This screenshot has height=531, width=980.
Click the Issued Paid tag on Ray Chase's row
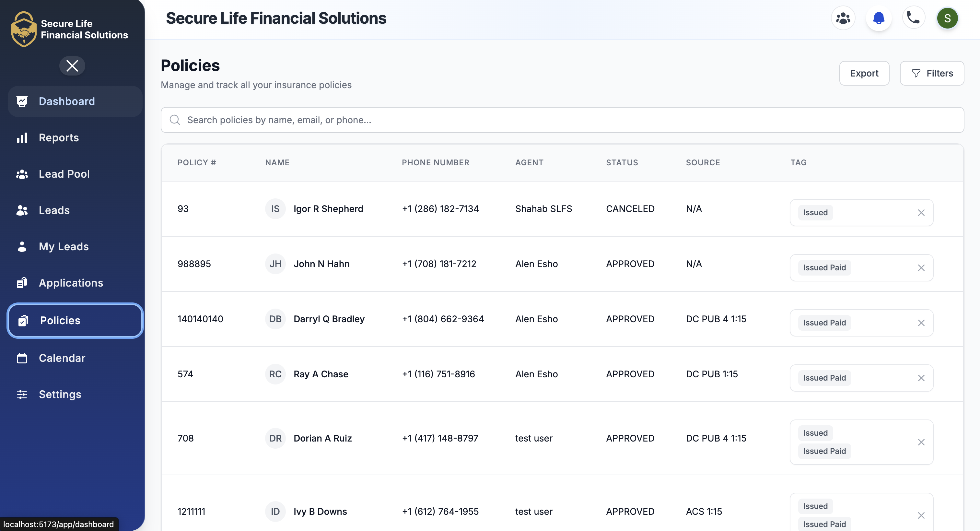pos(824,378)
